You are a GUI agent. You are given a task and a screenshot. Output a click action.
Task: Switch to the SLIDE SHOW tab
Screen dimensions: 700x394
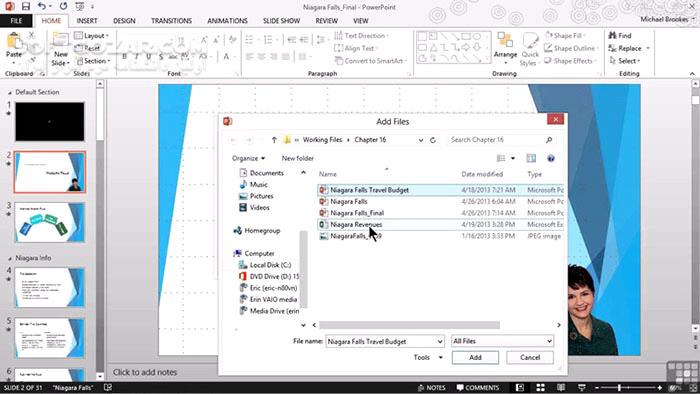[281, 21]
